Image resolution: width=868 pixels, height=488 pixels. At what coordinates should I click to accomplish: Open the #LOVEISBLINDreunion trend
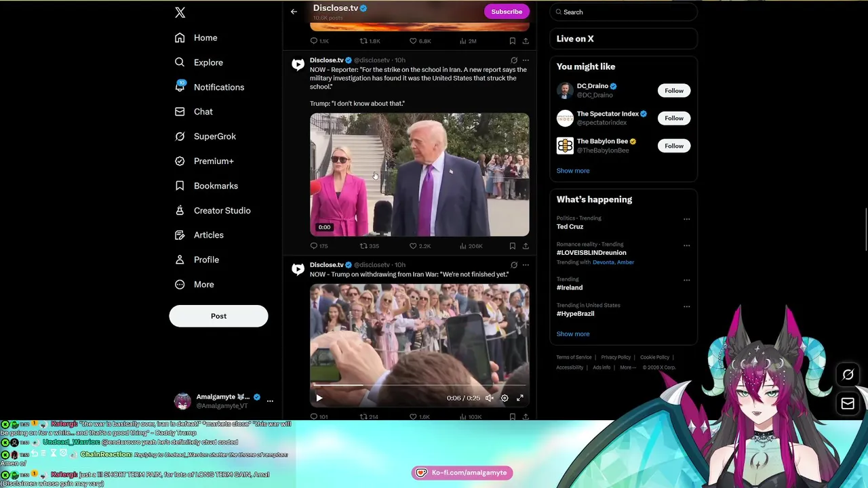pos(591,253)
